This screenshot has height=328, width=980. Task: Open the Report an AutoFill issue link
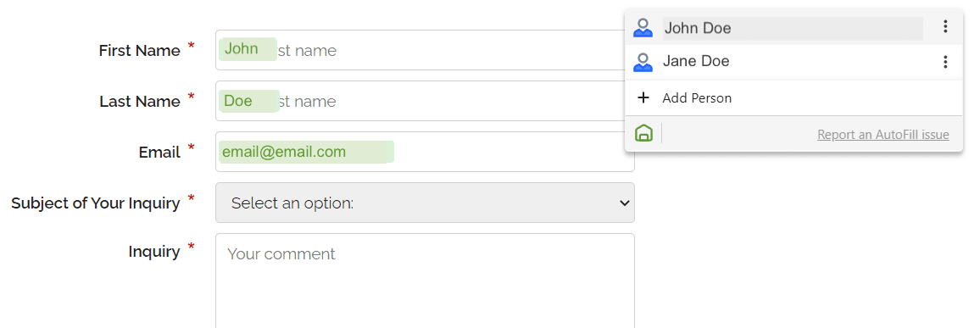click(x=883, y=134)
